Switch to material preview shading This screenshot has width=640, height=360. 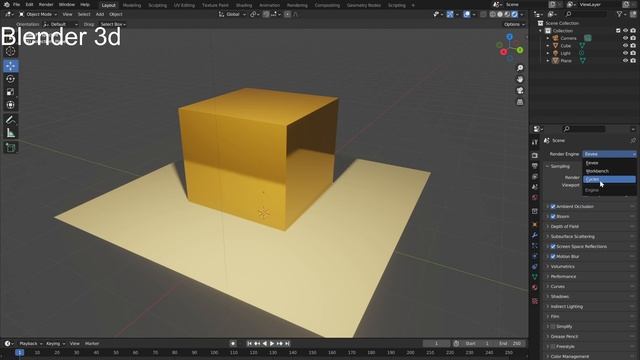coord(507,14)
